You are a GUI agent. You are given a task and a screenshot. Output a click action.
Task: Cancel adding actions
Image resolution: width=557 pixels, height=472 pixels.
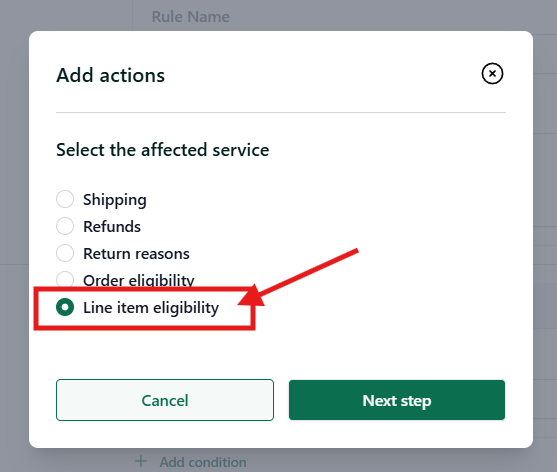(165, 400)
